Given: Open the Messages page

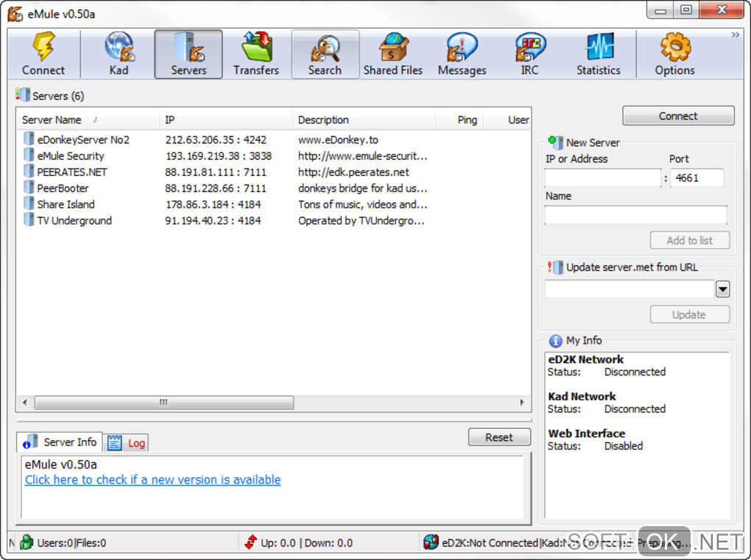Looking at the screenshot, I should click(x=462, y=54).
